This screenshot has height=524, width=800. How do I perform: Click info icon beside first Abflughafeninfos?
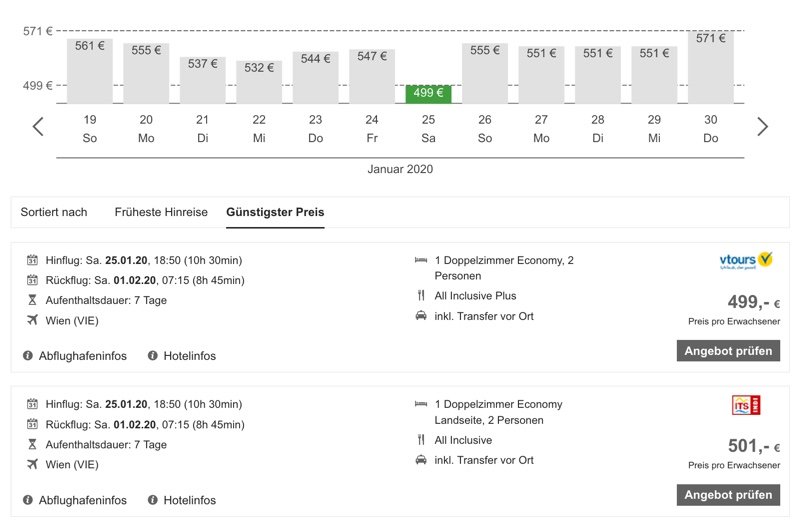point(28,356)
